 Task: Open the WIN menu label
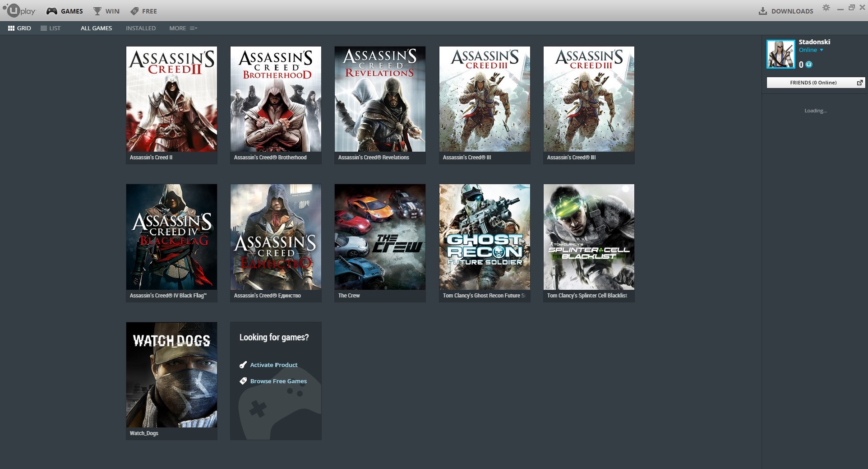pyautogui.click(x=112, y=11)
